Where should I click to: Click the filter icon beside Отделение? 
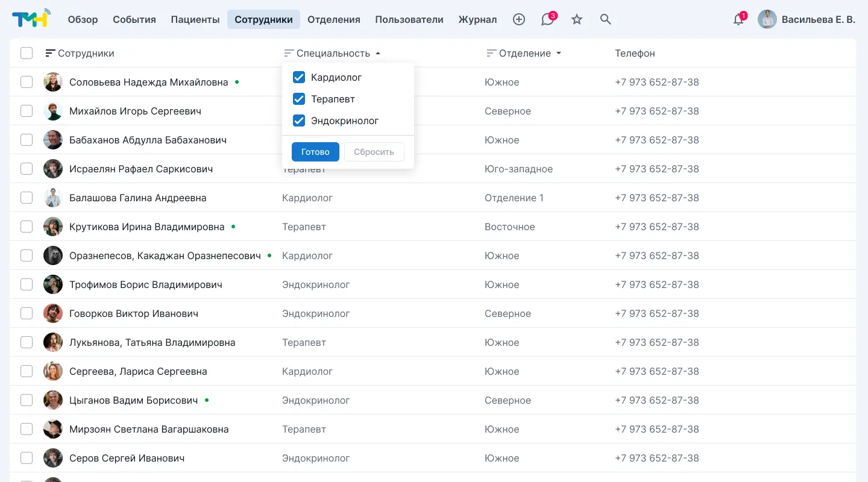pyautogui.click(x=491, y=53)
